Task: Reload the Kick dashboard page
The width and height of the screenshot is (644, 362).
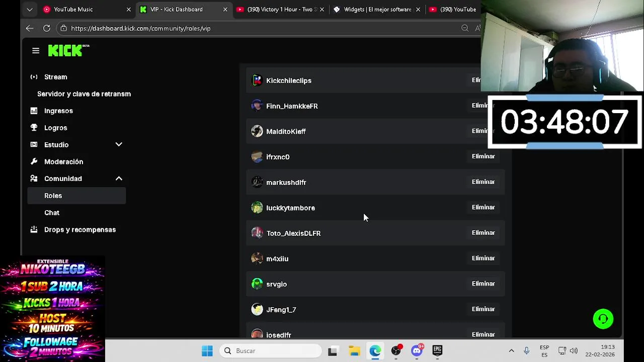Action: [46, 28]
